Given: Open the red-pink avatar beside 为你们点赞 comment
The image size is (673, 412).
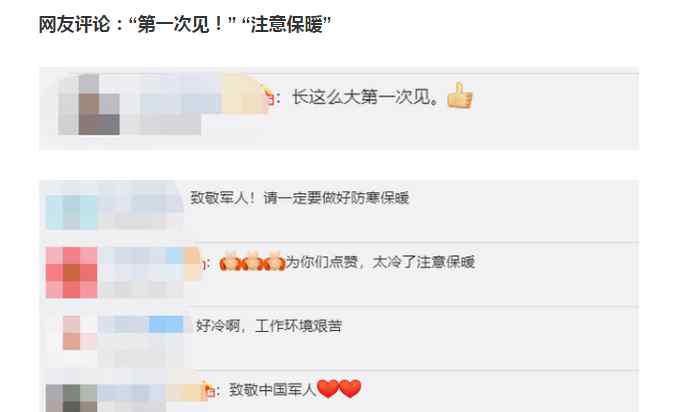Looking at the screenshot, I should click(72, 272).
